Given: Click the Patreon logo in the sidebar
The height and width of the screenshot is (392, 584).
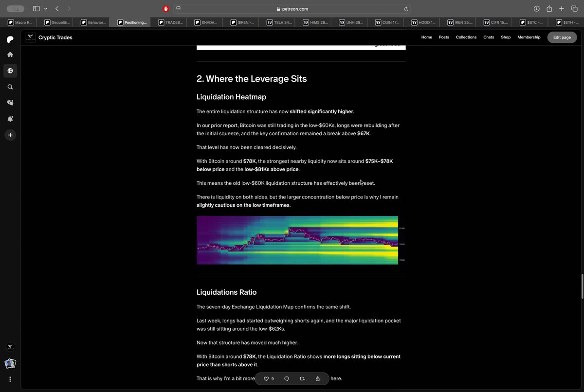Looking at the screenshot, I should coord(10,39).
